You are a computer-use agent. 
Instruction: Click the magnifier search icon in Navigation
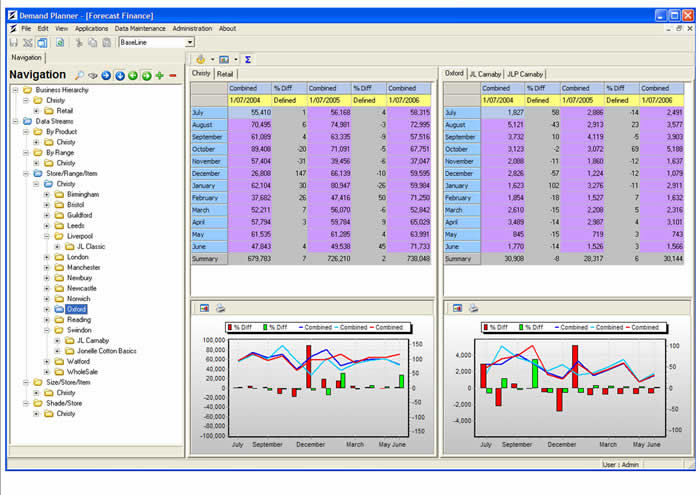pos(79,75)
